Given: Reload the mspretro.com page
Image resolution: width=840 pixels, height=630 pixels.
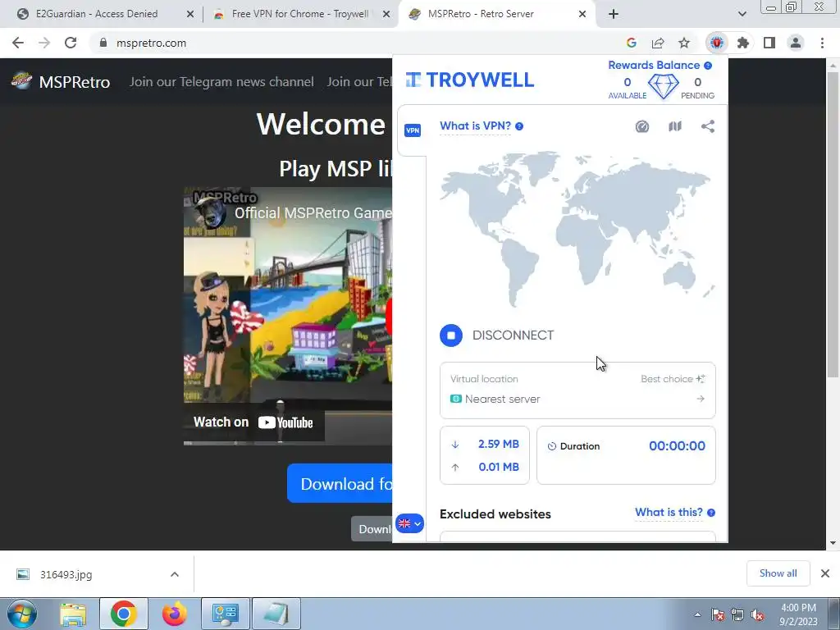Looking at the screenshot, I should [71, 43].
